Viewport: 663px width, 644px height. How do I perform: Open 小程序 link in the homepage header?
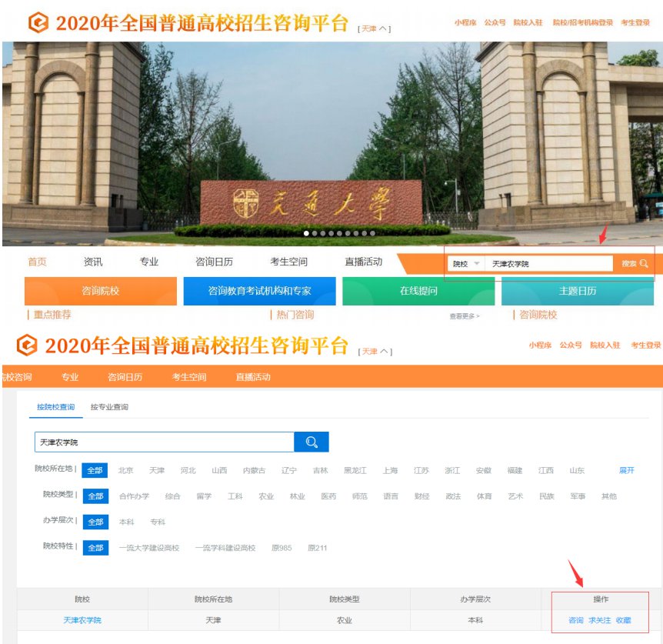(465, 22)
